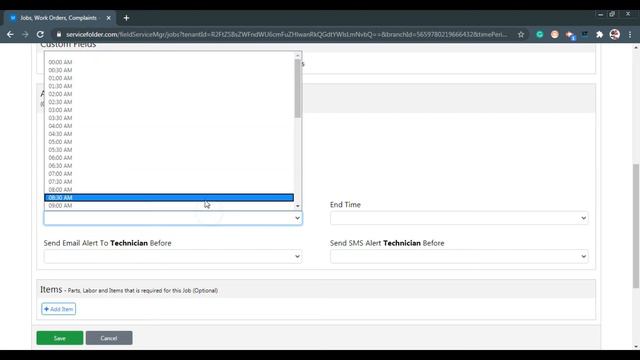Viewport: 640px width, 360px height.
Task: Open Chrome three-dot menu
Action: (630, 35)
